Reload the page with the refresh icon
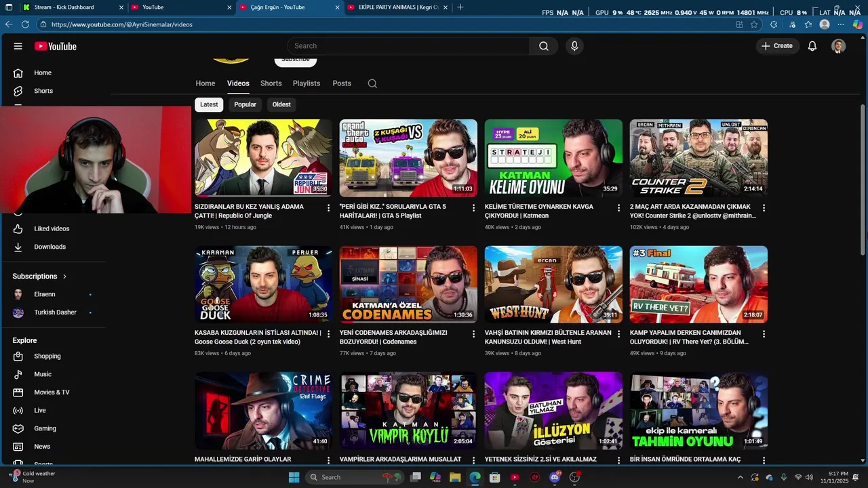Screen dimensions: 868x488 (x=25, y=24)
